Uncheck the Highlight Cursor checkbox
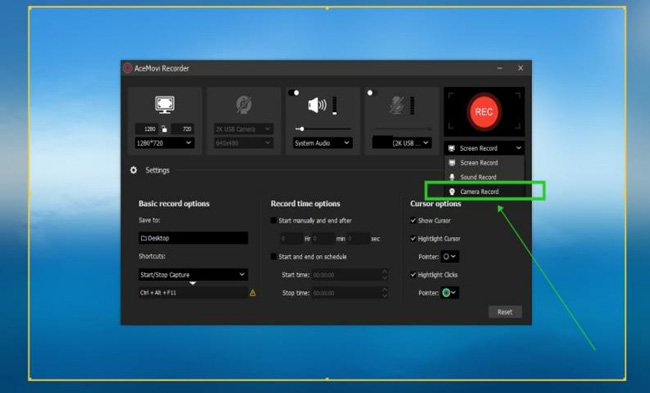The height and width of the screenshot is (393, 650). [x=413, y=238]
